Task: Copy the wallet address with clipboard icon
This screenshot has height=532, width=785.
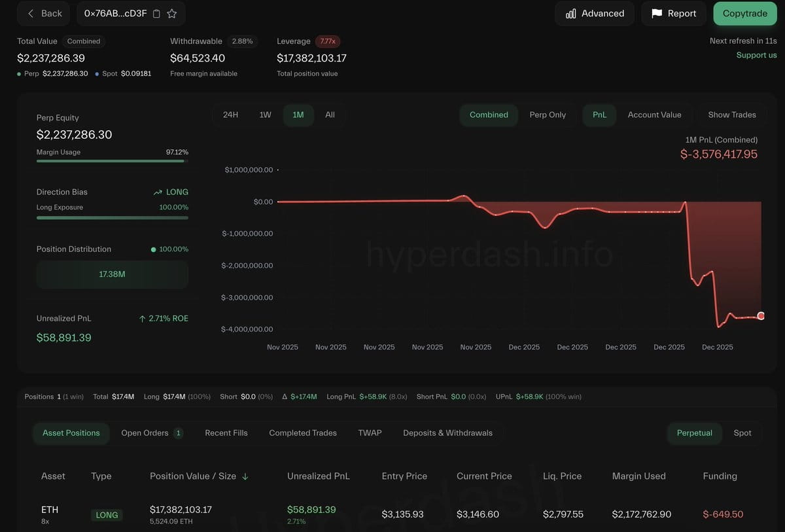Action: 156,14
